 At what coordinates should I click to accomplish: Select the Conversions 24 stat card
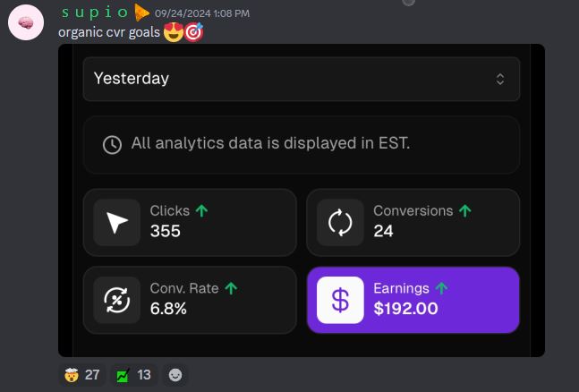pos(413,223)
